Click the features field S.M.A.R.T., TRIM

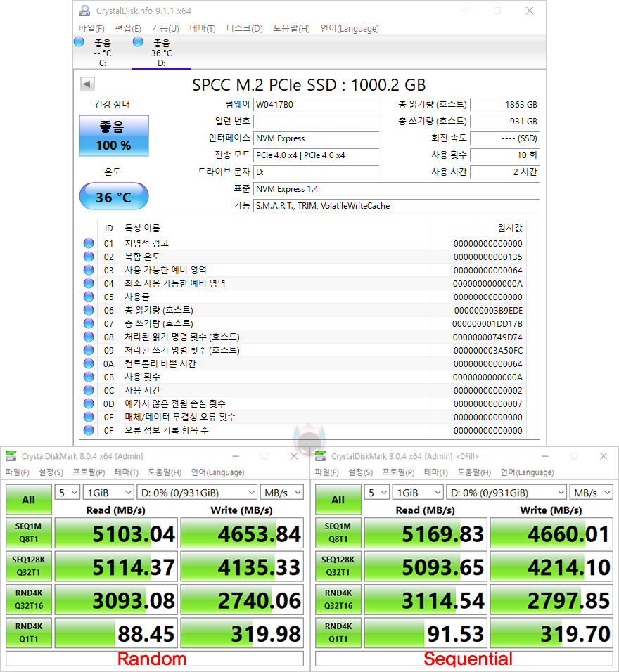(396, 206)
